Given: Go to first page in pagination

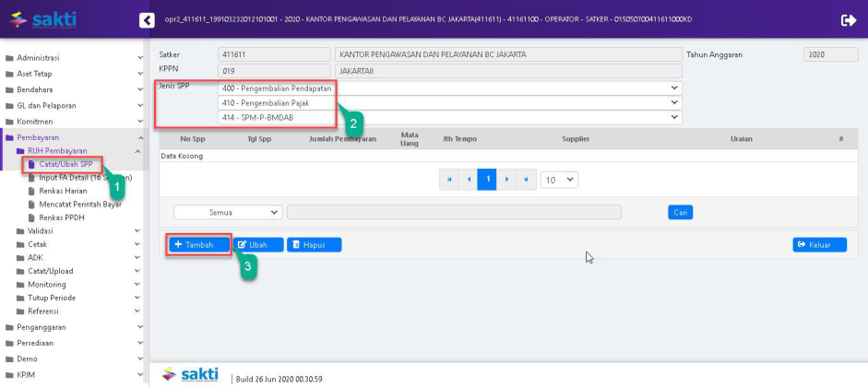Looking at the screenshot, I should pyautogui.click(x=449, y=180).
